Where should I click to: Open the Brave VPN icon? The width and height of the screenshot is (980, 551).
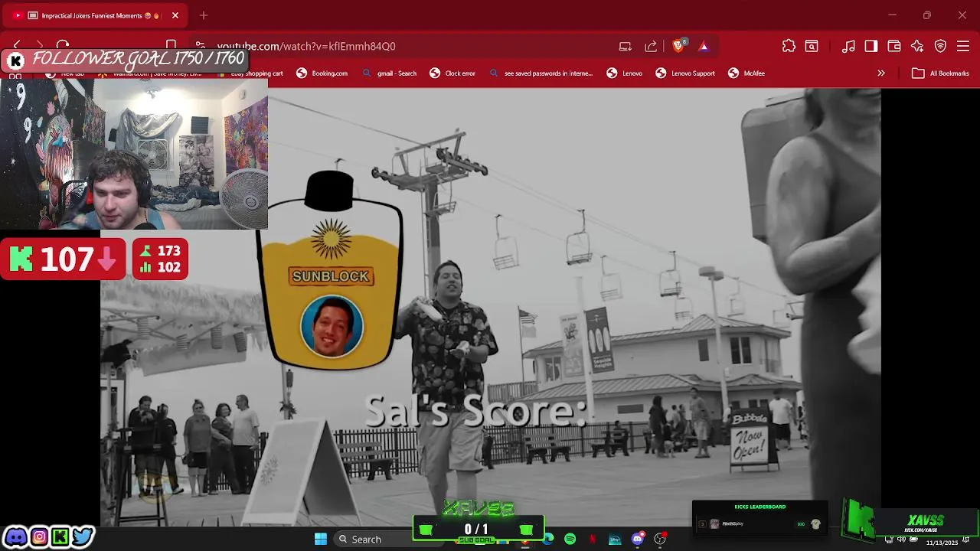point(941,46)
